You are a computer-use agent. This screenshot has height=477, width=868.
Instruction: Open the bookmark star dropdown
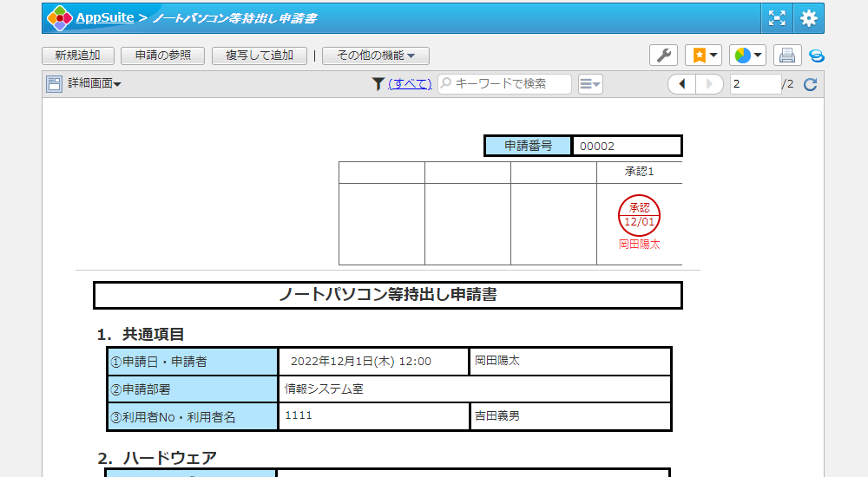pos(703,56)
